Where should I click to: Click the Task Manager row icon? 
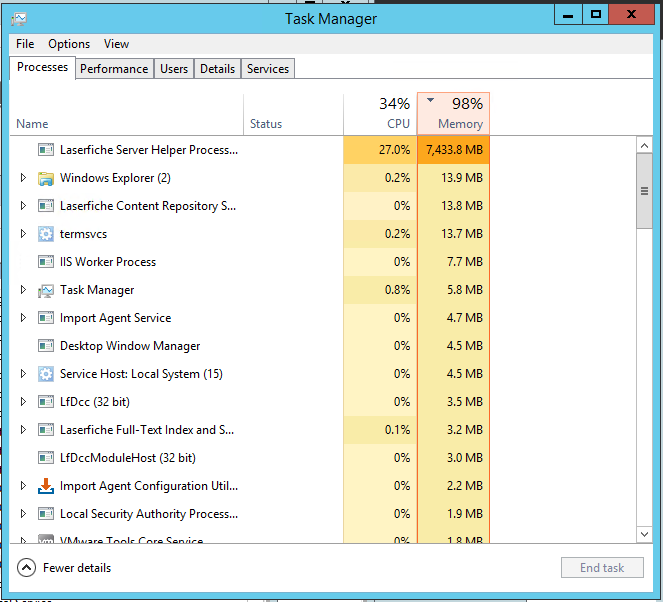point(46,290)
